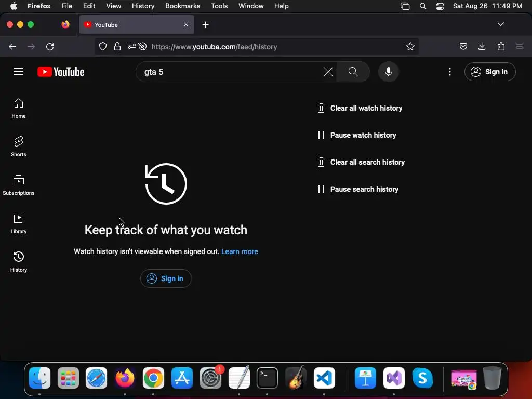Open the YouTube hamburger guide menu
The height and width of the screenshot is (399, 532).
point(19,72)
